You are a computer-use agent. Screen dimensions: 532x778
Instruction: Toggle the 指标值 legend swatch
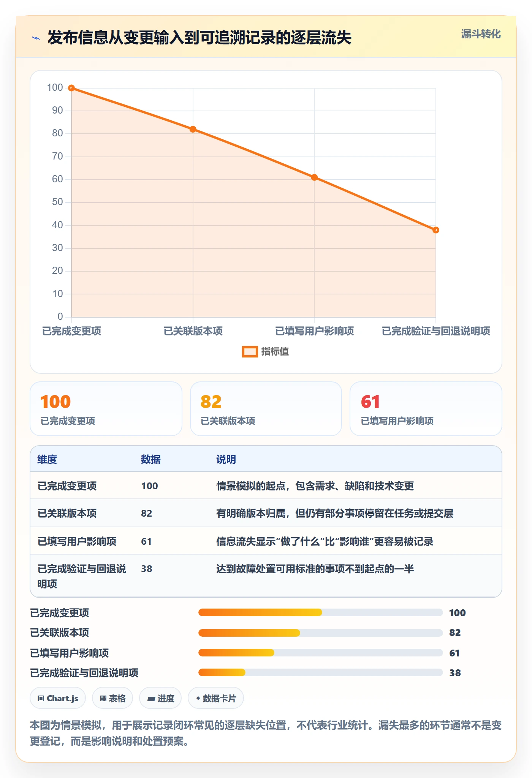coord(250,352)
